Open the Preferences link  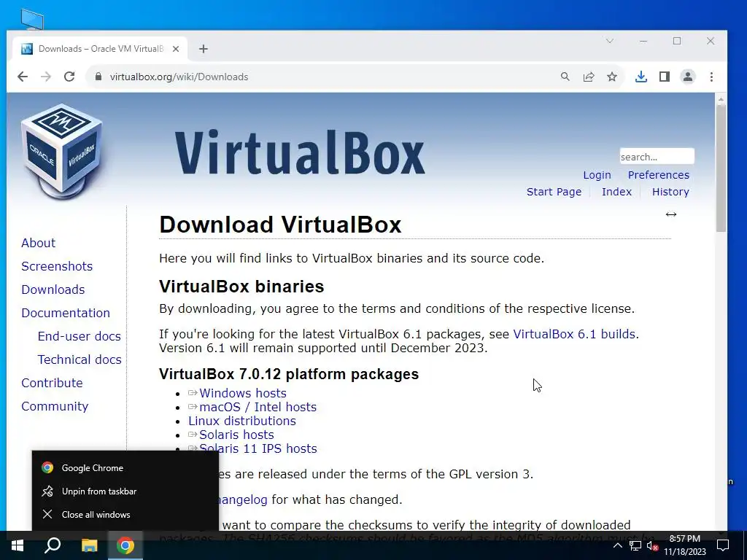tap(659, 175)
